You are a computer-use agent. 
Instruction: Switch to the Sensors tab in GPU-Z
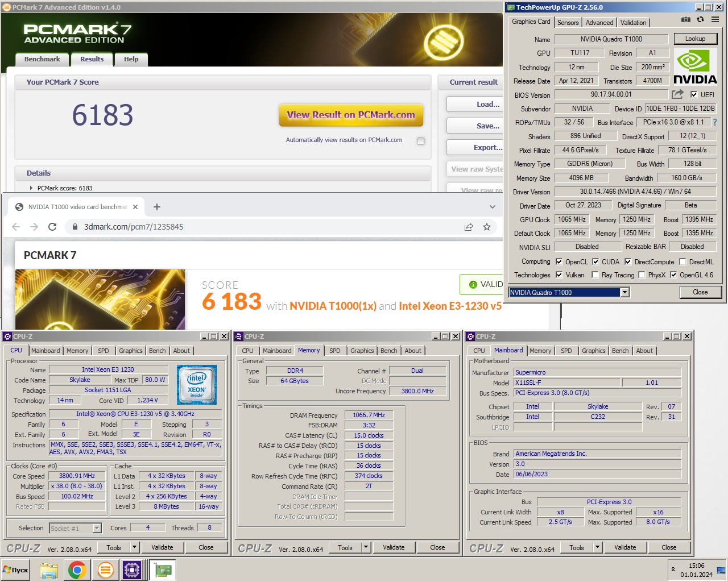tap(568, 23)
